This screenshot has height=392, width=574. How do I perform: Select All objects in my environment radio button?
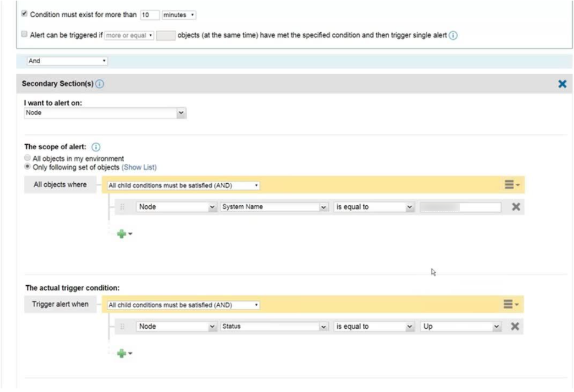[x=27, y=158]
